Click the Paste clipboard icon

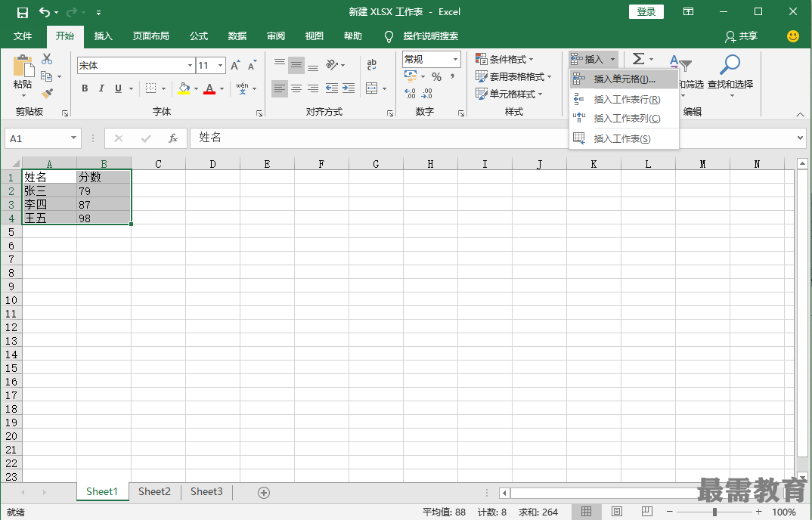23,67
